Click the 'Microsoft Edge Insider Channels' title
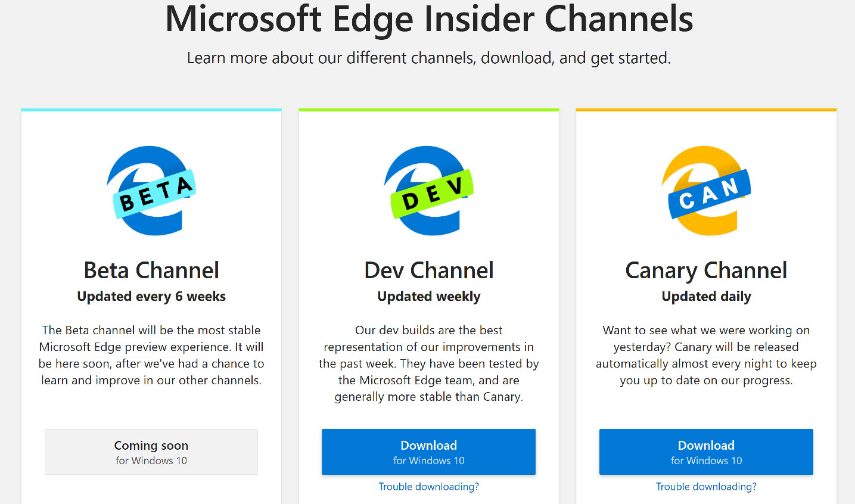This screenshot has width=855, height=504. click(428, 19)
